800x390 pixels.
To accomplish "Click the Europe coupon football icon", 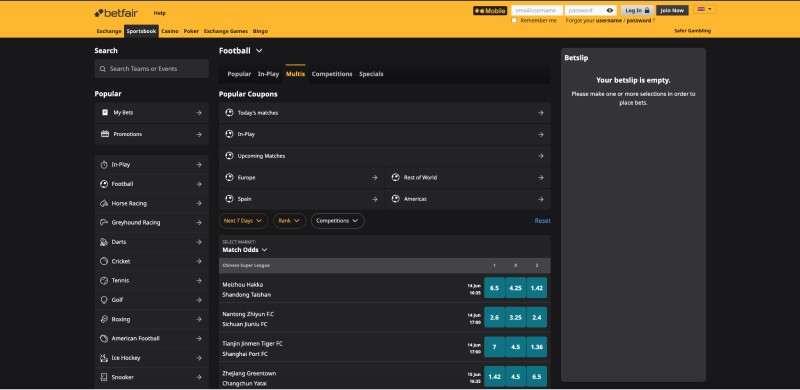I will point(229,177).
